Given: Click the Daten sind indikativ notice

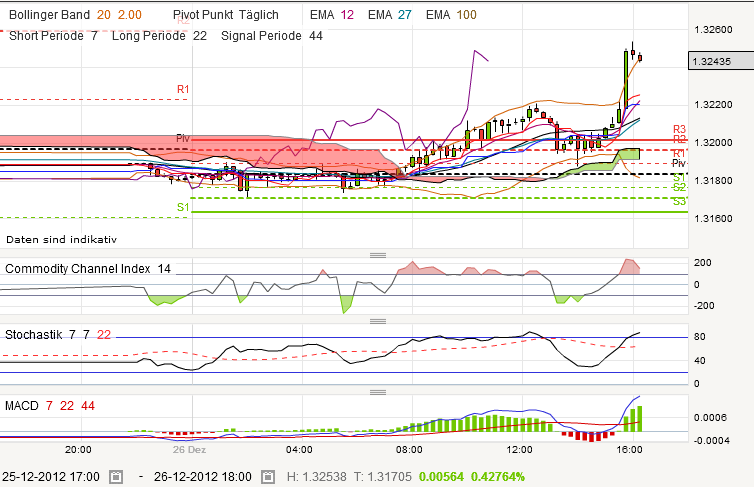Looking at the screenshot, I should click(61, 239).
